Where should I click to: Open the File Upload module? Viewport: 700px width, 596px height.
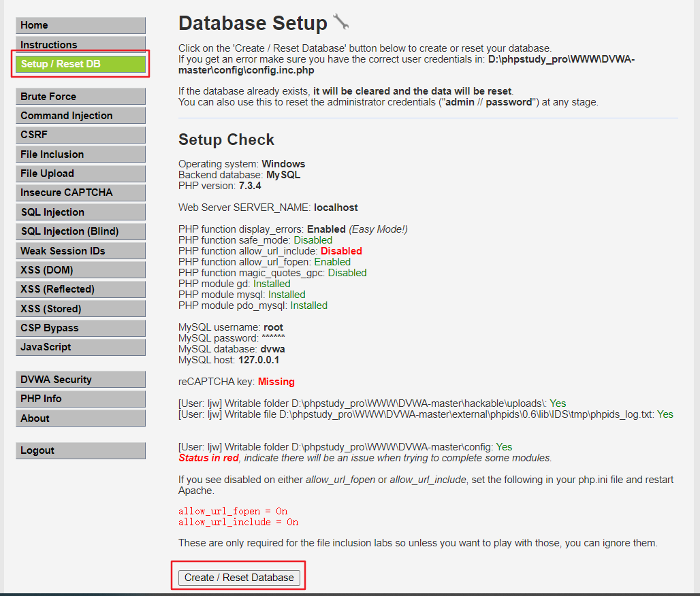tap(80, 173)
